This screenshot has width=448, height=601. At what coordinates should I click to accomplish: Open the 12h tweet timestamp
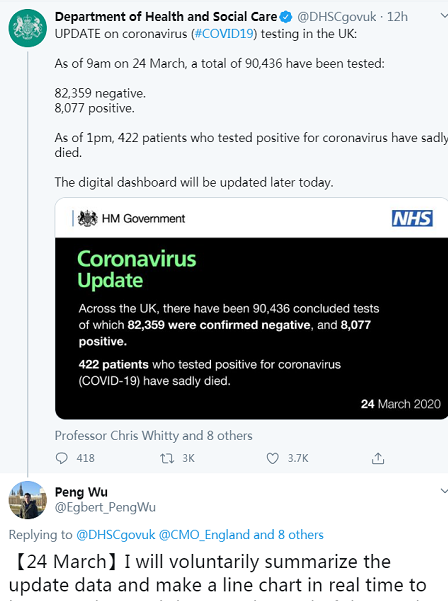click(x=397, y=17)
